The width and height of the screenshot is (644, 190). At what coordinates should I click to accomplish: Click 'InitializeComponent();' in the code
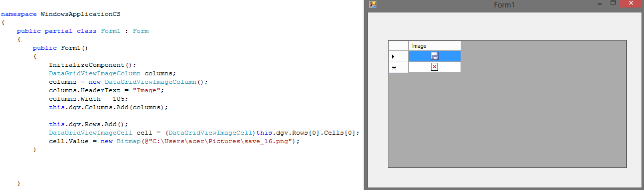(93, 65)
